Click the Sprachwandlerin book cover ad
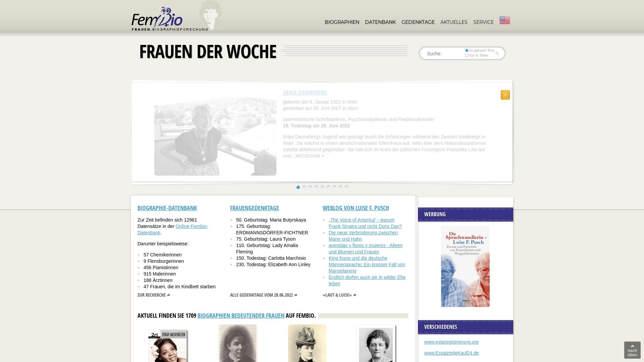This screenshot has height=362, width=644. coord(465,267)
